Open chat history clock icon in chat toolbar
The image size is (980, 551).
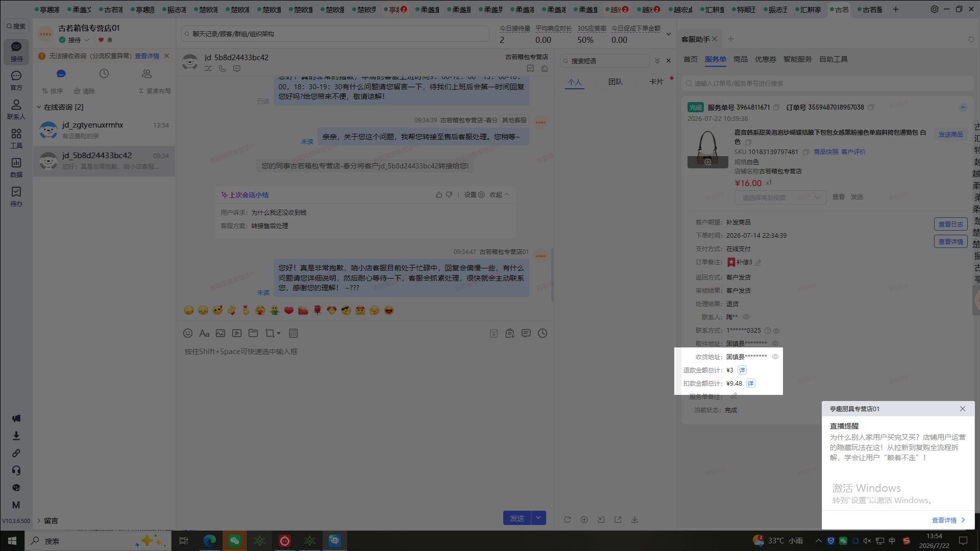pos(543,333)
